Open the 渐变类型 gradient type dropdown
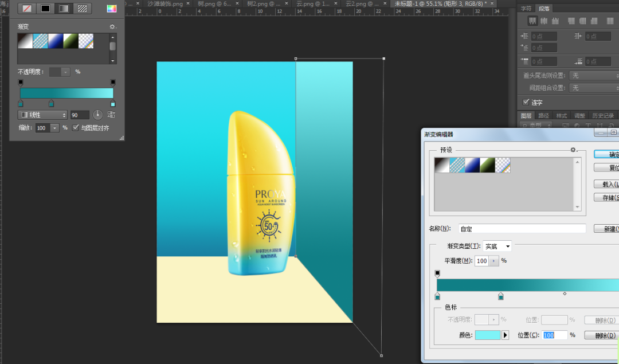Image resolution: width=619 pixels, height=364 pixels. pos(497,246)
